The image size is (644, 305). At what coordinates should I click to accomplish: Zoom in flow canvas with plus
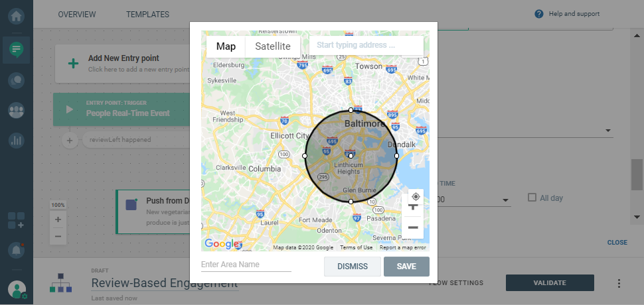coord(58,219)
